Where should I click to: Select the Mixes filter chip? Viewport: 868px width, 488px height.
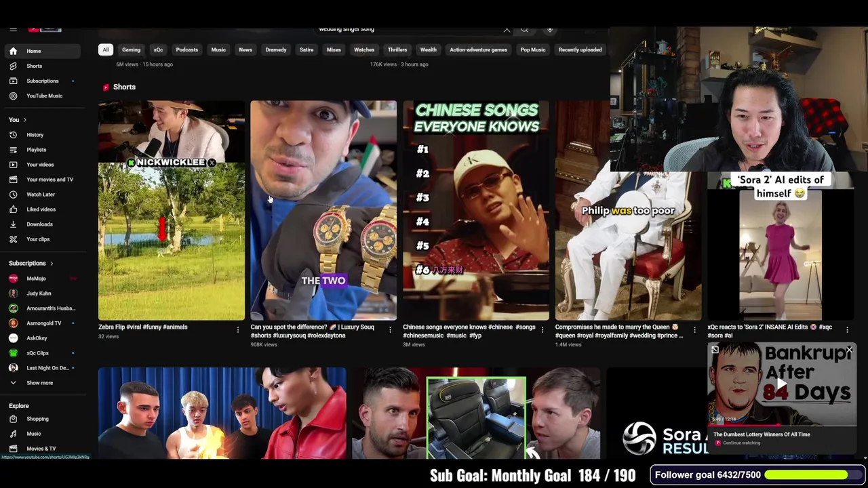tap(334, 49)
